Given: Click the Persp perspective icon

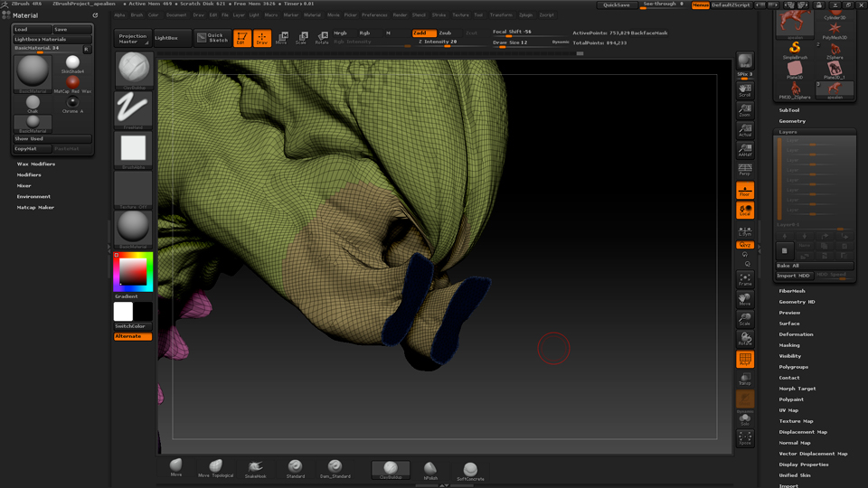Looking at the screenshot, I should pos(745,169).
